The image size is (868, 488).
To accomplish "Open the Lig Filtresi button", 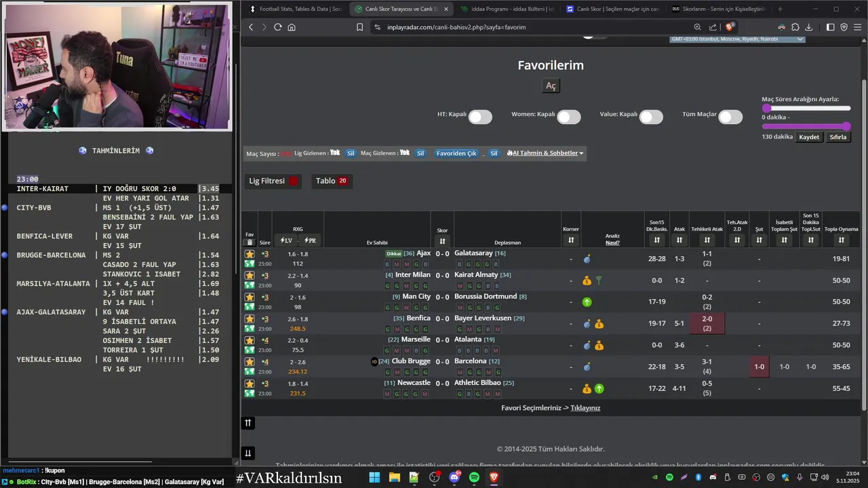I will (273, 181).
